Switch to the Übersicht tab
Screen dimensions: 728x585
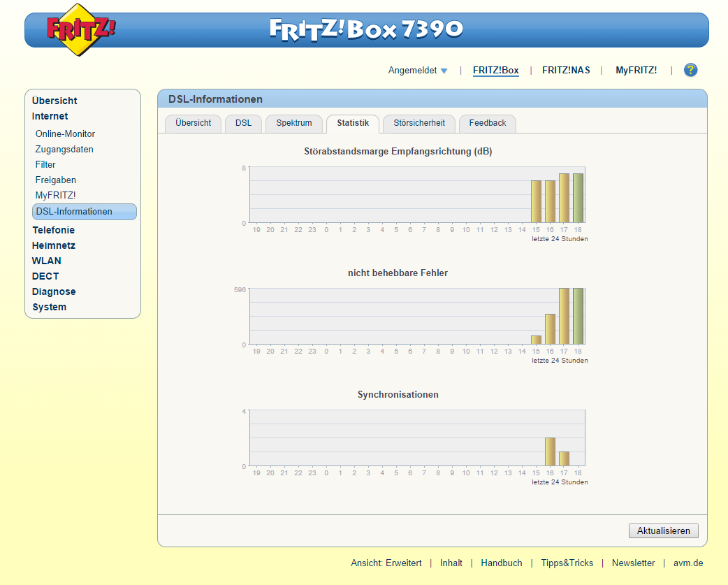click(x=193, y=123)
